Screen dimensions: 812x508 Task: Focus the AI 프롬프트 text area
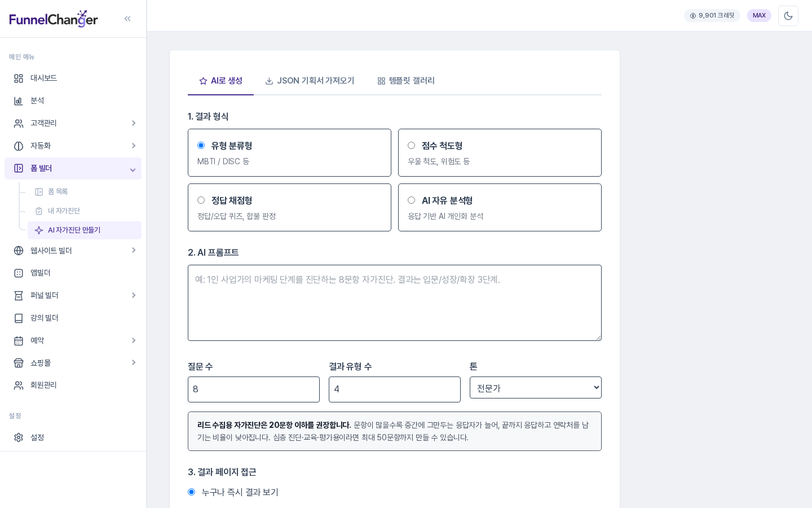[395, 303]
